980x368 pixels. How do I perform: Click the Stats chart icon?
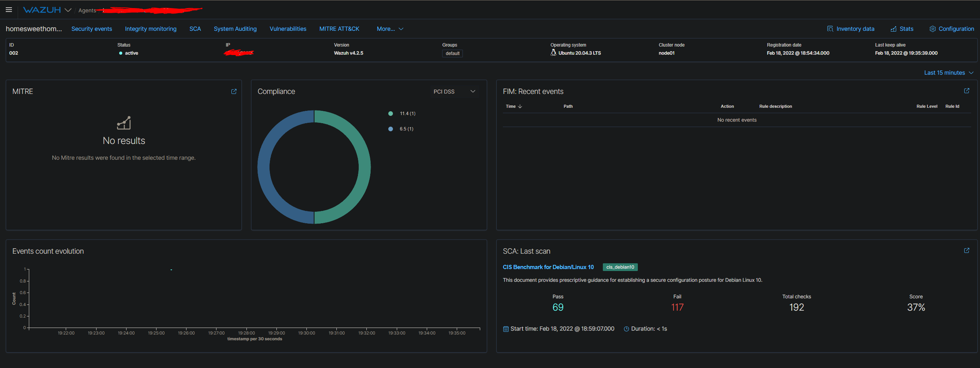click(x=893, y=29)
